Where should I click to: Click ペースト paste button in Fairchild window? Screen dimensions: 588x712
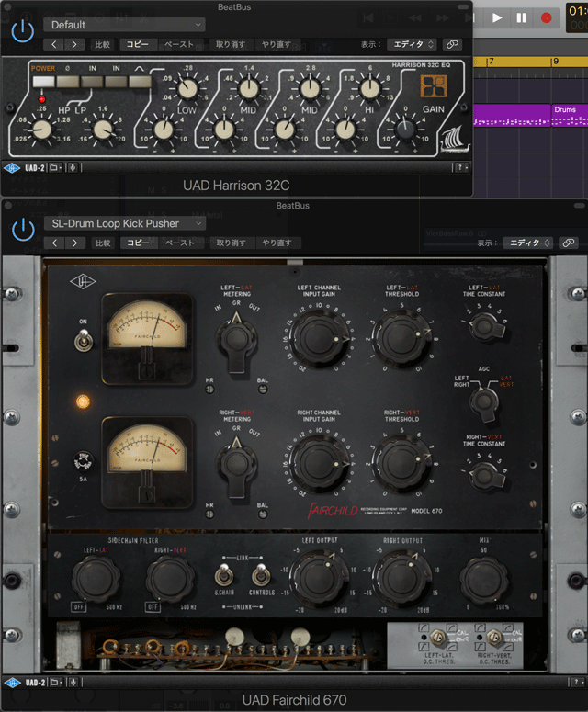179,243
